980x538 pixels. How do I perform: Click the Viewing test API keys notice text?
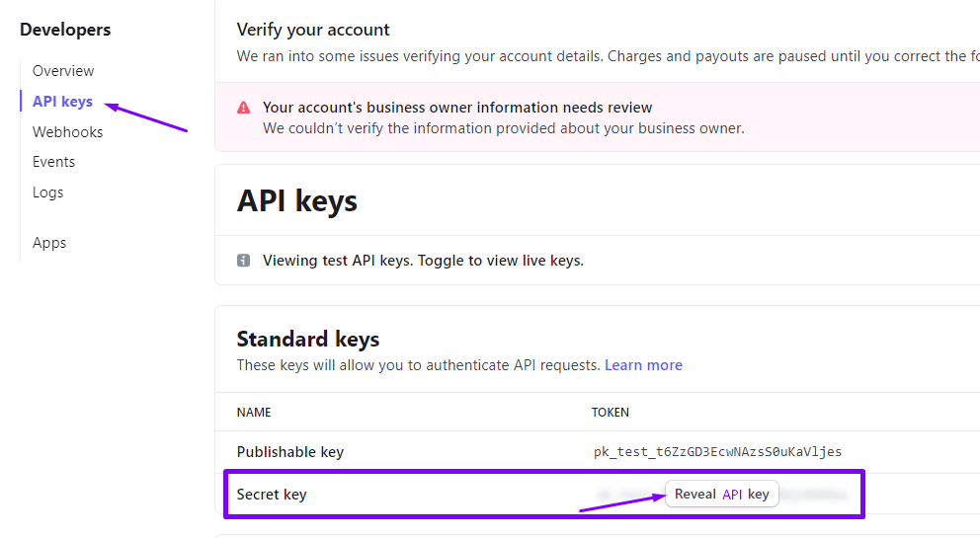423,261
